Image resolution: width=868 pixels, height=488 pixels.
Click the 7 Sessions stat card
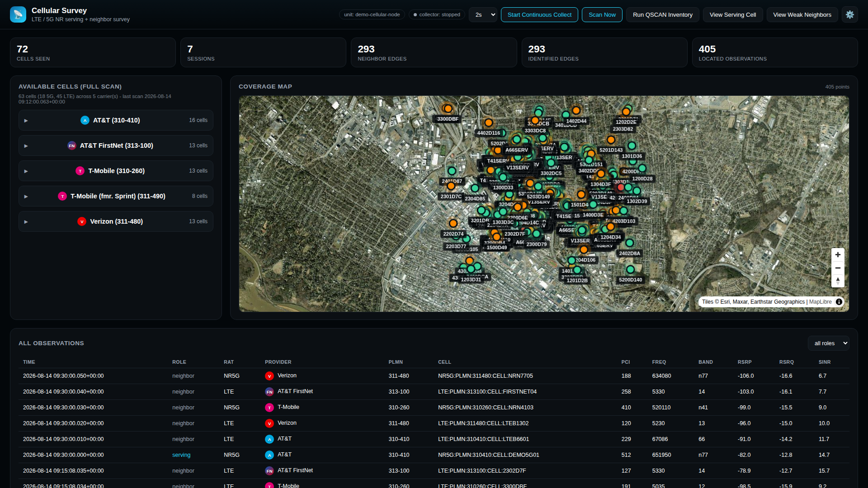coord(263,52)
